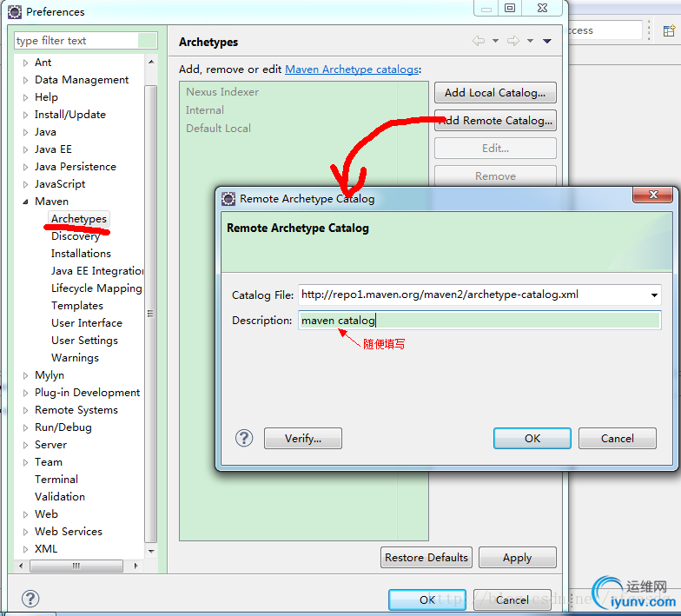Select Discovery under Maven
The height and width of the screenshot is (616, 681).
[x=76, y=236]
